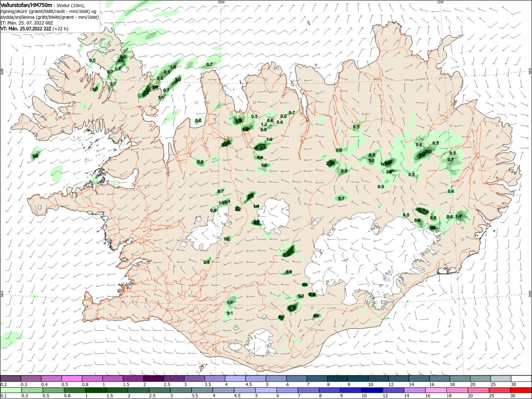Click the '0.2' number in upper legend
Viewport: 532px width, 399px height.
[4, 384]
